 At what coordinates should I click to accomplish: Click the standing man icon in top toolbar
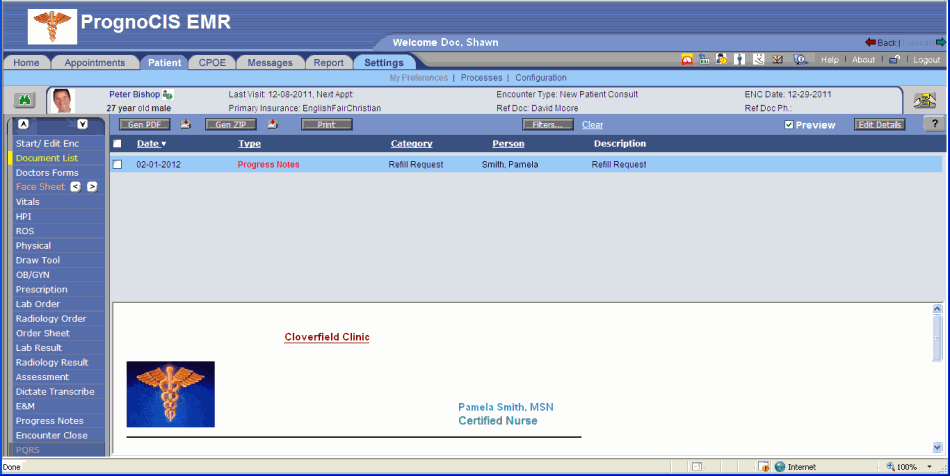(x=740, y=59)
